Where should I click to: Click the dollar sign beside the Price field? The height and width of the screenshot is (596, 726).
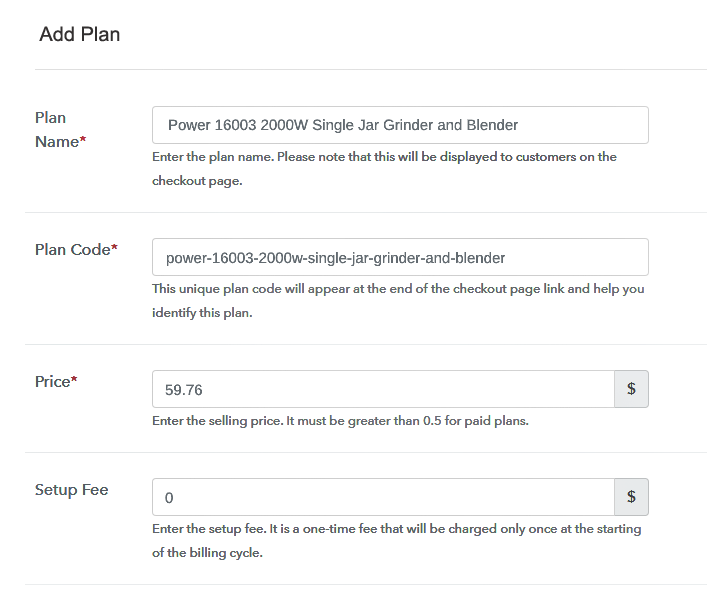pyautogui.click(x=631, y=389)
